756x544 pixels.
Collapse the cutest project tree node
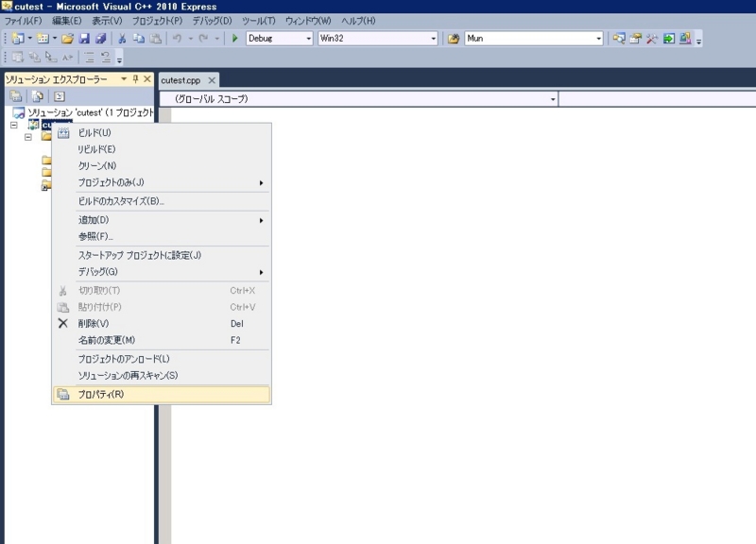pyautogui.click(x=14, y=126)
